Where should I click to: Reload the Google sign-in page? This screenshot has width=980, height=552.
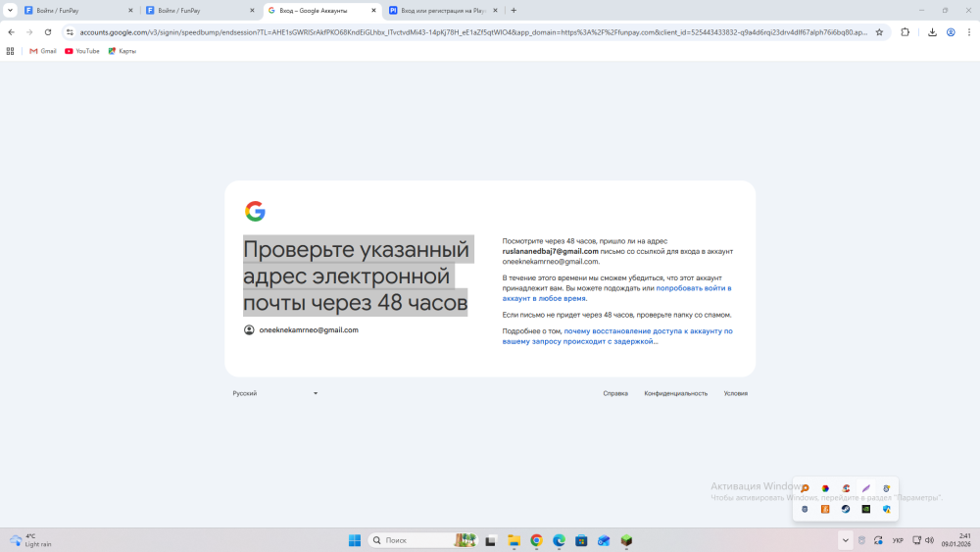[47, 32]
